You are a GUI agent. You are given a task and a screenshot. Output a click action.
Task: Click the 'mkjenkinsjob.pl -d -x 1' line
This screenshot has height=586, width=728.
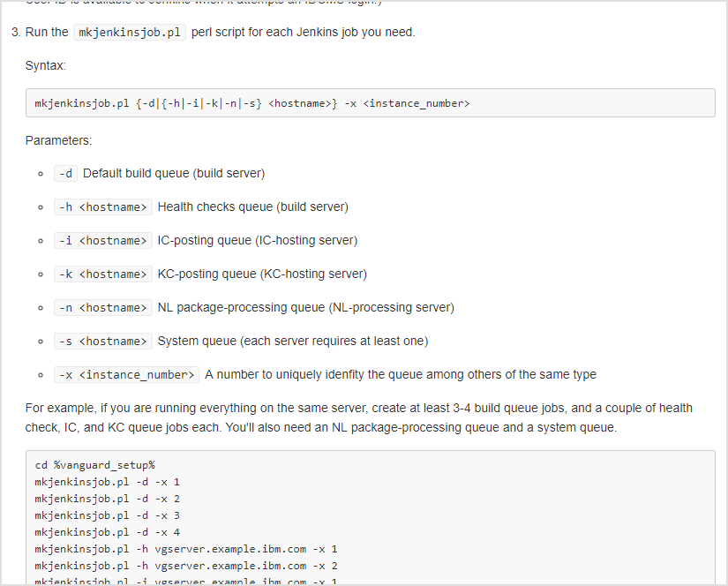click(108, 482)
